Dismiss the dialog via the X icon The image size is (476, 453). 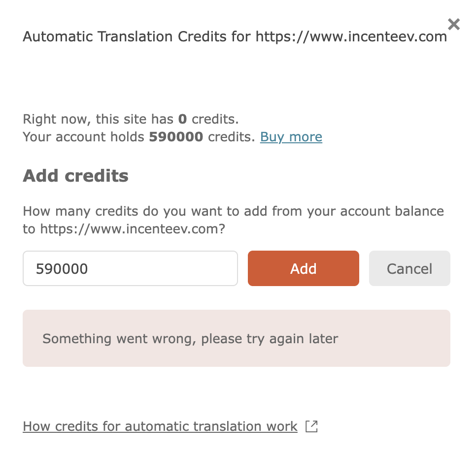tap(453, 24)
